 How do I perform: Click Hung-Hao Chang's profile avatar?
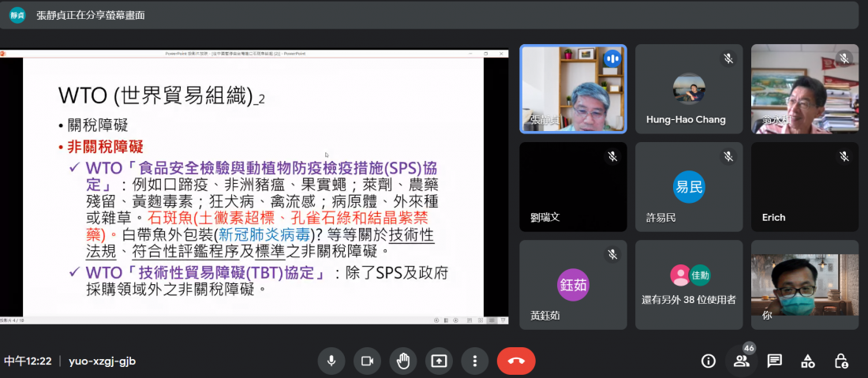pyautogui.click(x=689, y=88)
